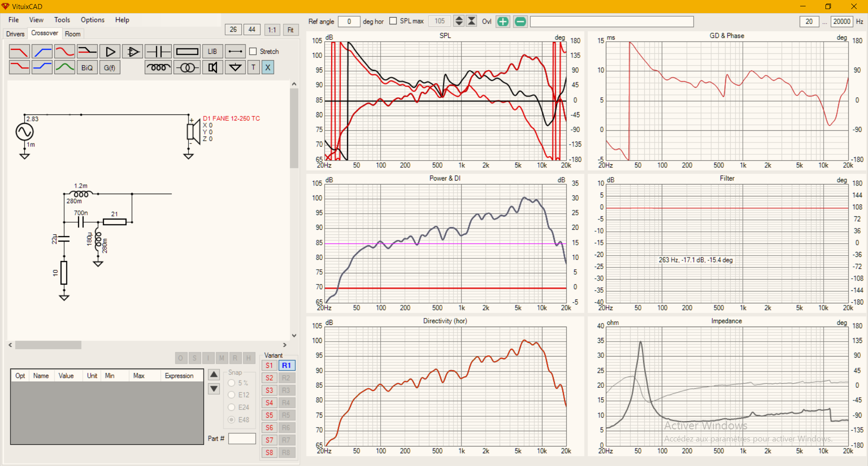Move parameter up with the up arrow
This screenshot has height=466, width=868.
pos(214,374)
